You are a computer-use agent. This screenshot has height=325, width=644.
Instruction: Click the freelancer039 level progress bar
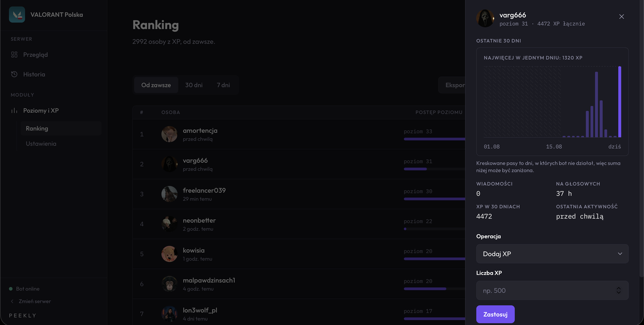click(x=434, y=199)
